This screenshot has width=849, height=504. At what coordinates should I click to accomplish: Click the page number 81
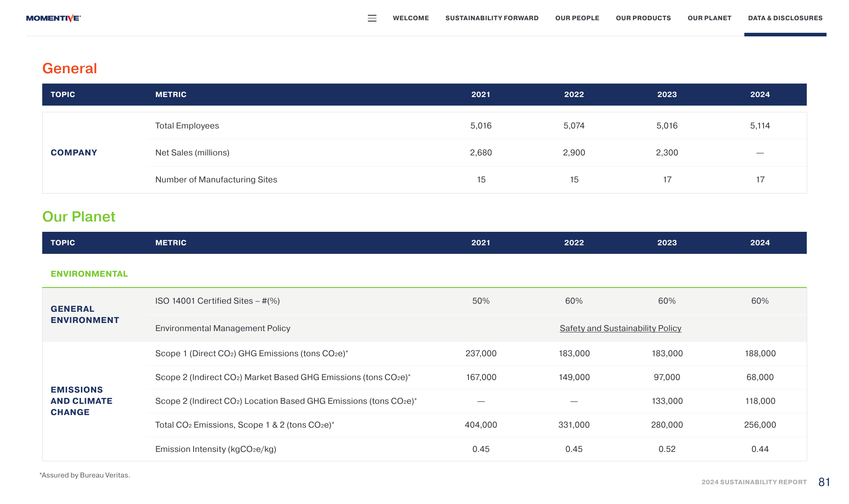click(x=824, y=482)
